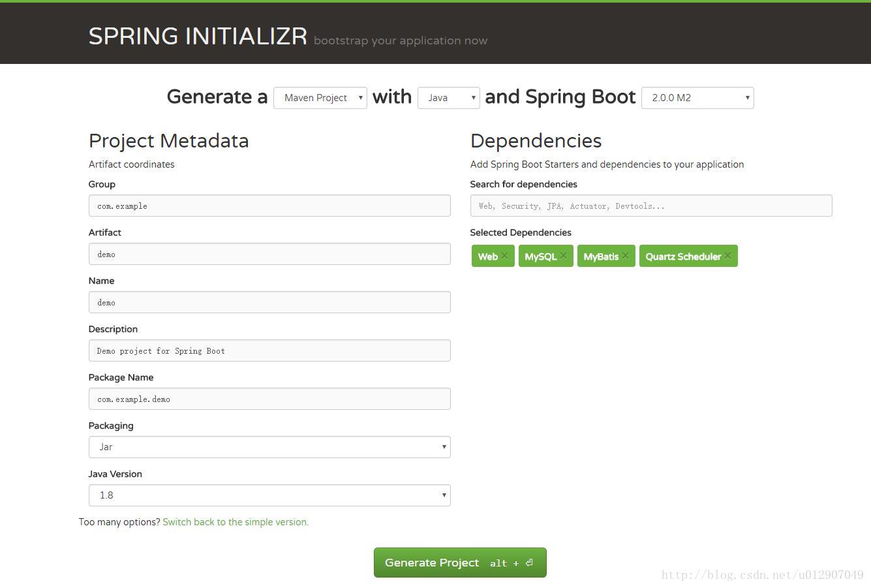Remove the MySQL dependency tag
The height and width of the screenshot is (588, 871).
564,256
